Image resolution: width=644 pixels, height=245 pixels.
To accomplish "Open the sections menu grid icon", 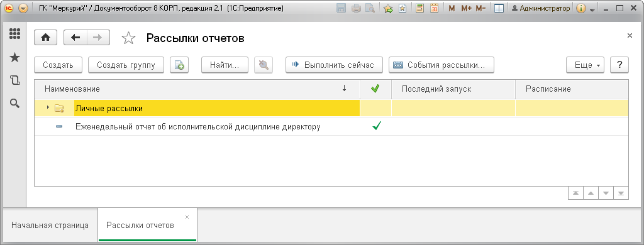I will point(15,34).
